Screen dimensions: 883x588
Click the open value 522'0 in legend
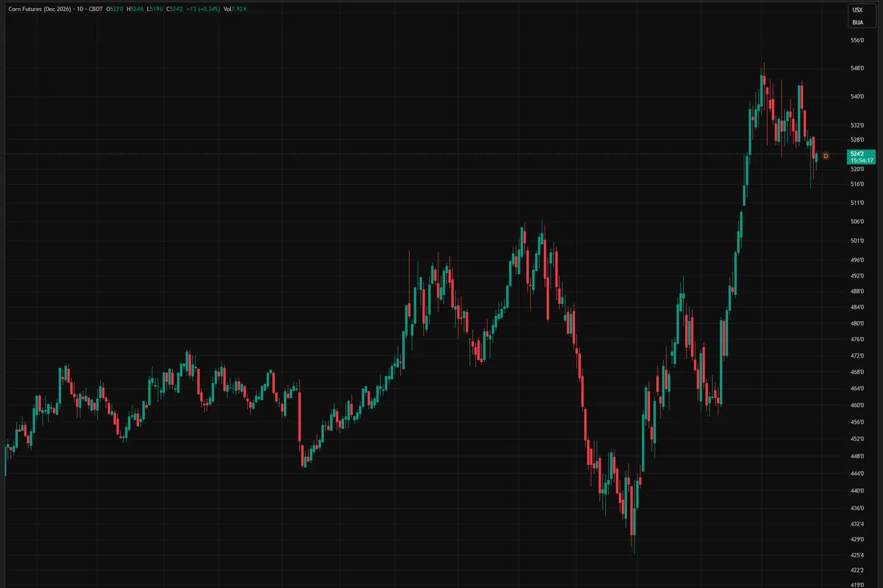(117, 9)
